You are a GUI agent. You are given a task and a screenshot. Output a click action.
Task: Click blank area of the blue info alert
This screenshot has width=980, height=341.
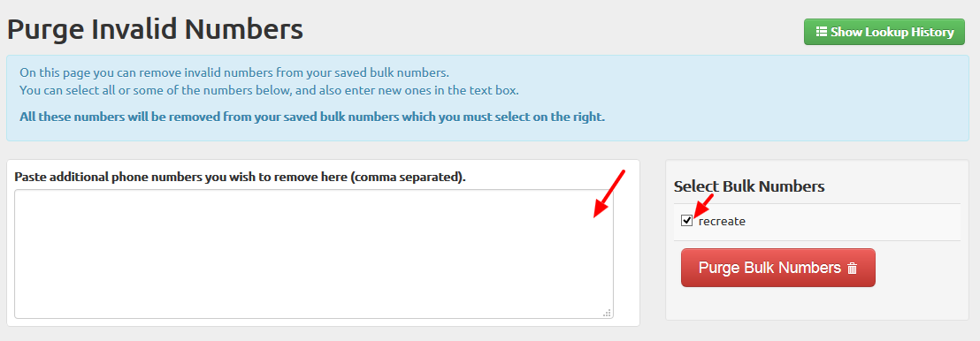point(781,94)
